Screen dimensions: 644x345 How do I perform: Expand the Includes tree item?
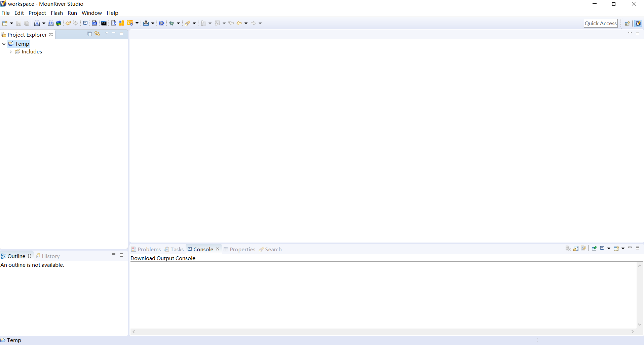click(x=10, y=52)
